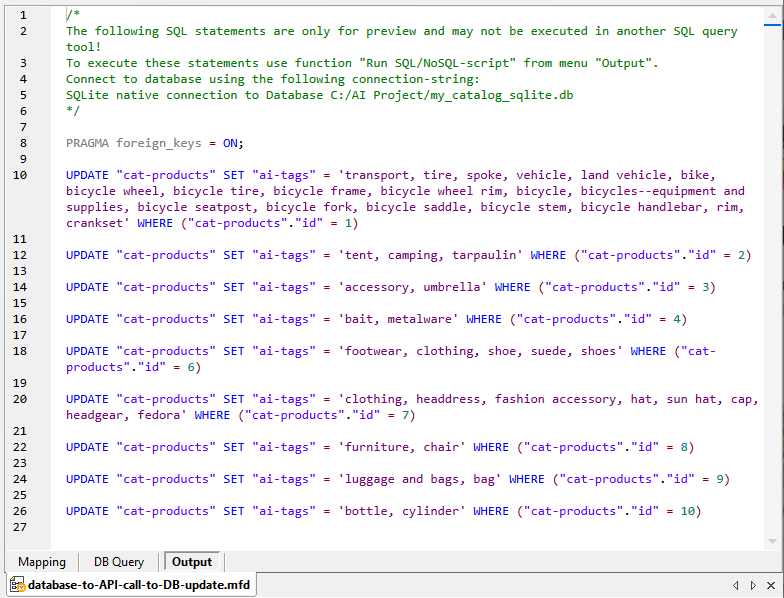Click the mfd file icon in document tab
The image size is (784, 598).
point(18,584)
